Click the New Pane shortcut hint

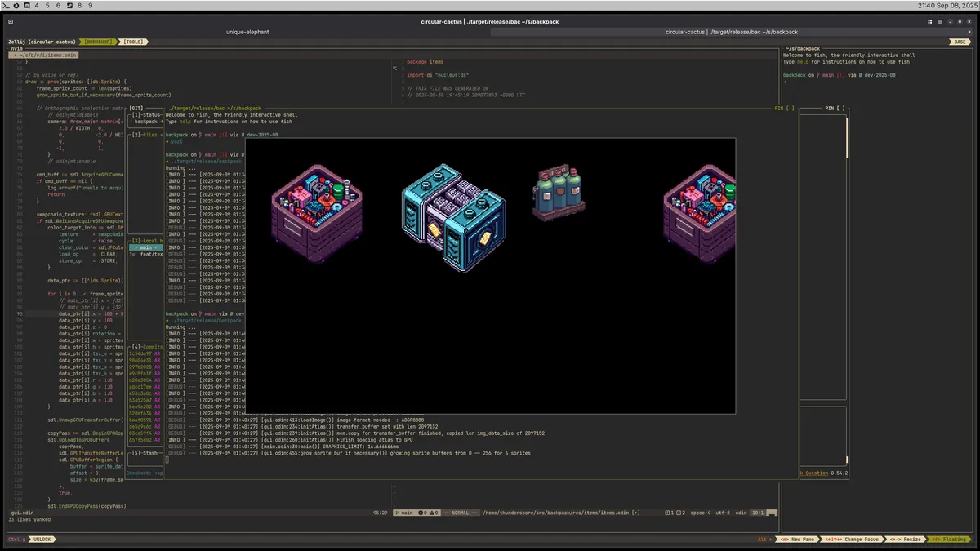click(797, 540)
